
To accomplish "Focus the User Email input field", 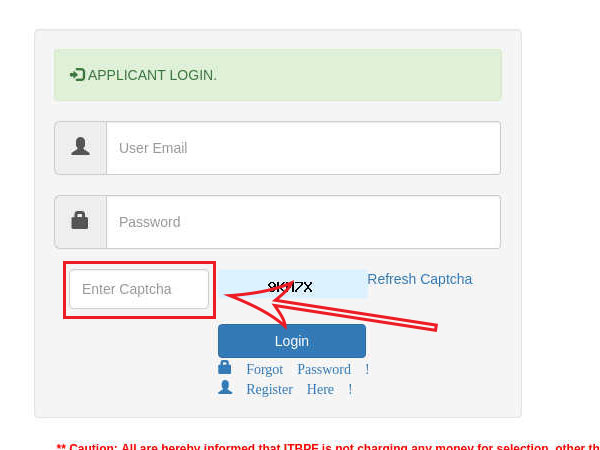I will click(303, 148).
